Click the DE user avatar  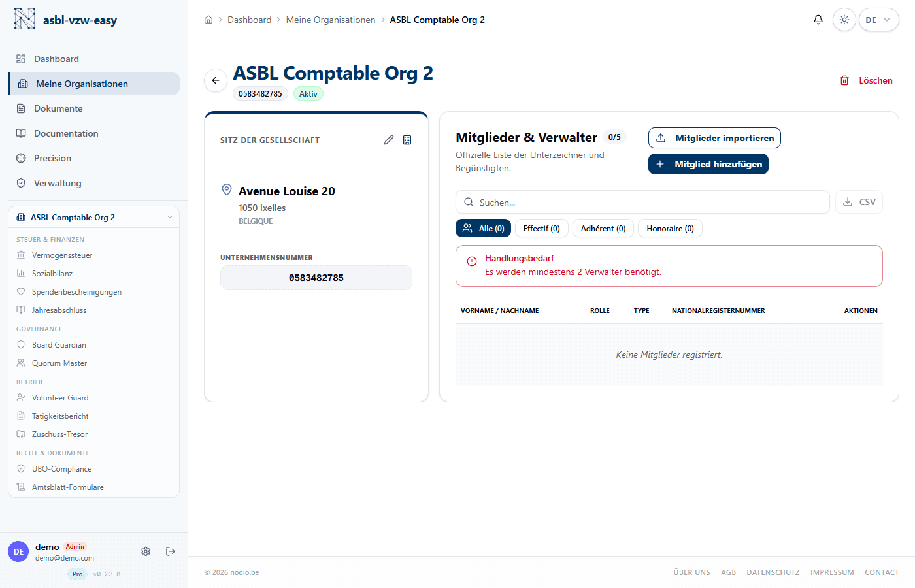(x=18, y=551)
